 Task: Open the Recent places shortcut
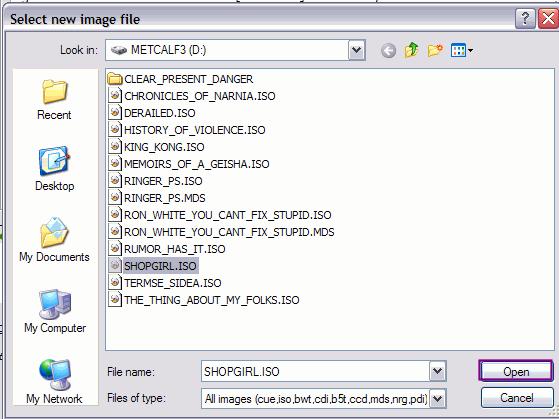pyautogui.click(x=54, y=100)
